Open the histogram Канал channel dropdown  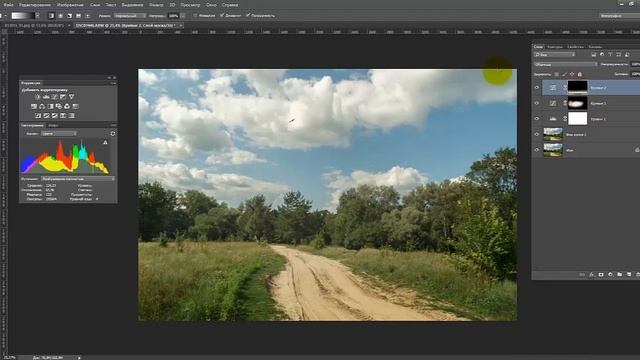coord(58,133)
